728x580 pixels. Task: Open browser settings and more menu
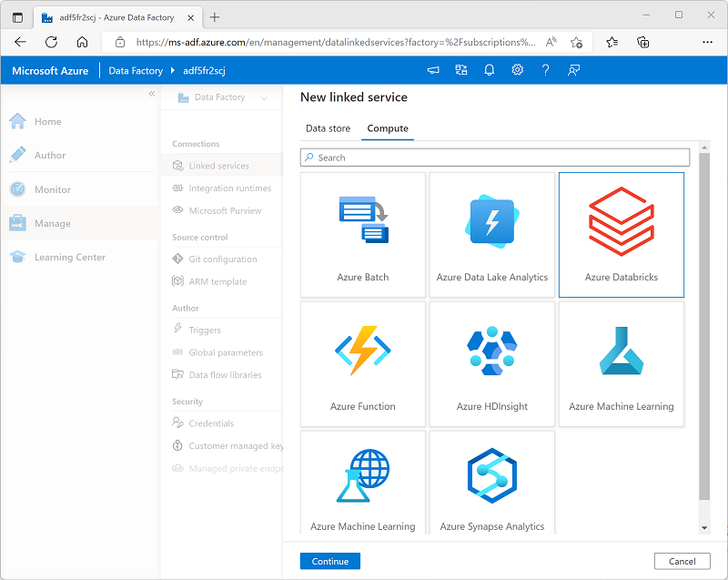coord(707,42)
